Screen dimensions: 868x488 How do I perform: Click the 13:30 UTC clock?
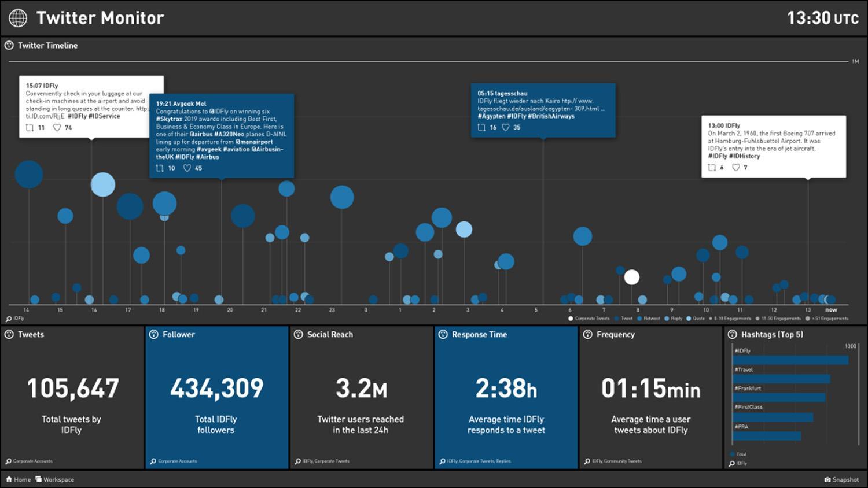tap(823, 18)
